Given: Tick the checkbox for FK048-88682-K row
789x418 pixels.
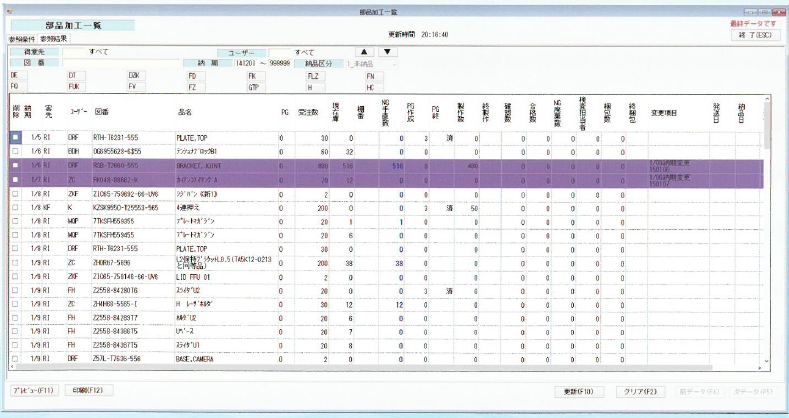Looking at the screenshot, I should click(15, 180).
